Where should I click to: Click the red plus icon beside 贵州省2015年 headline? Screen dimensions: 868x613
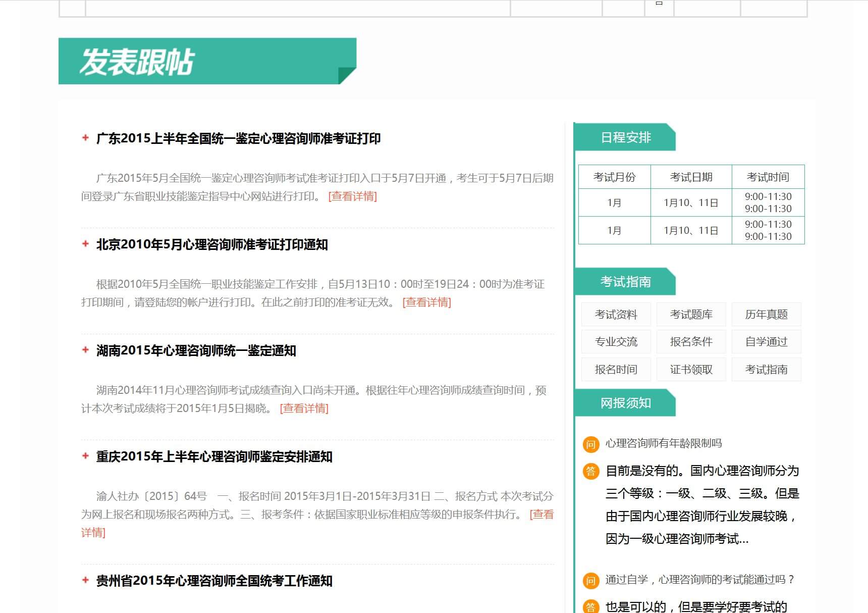pyautogui.click(x=85, y=580)
